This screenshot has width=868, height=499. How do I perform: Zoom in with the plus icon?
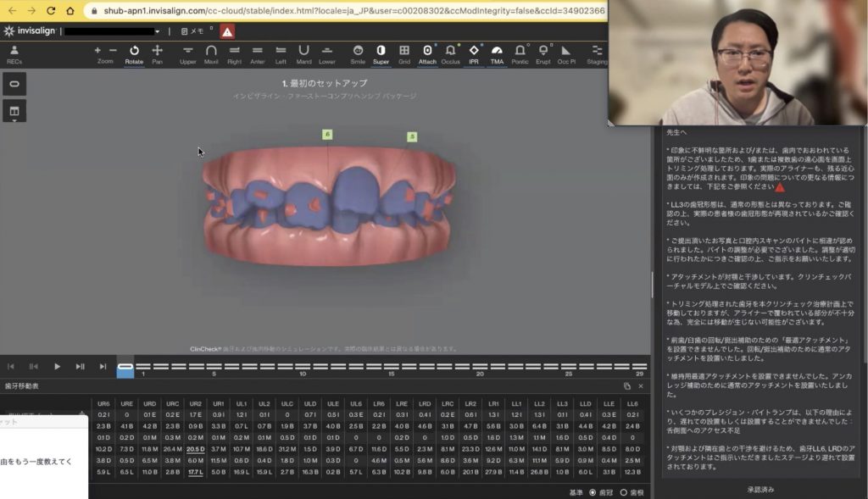coord(97,50)
